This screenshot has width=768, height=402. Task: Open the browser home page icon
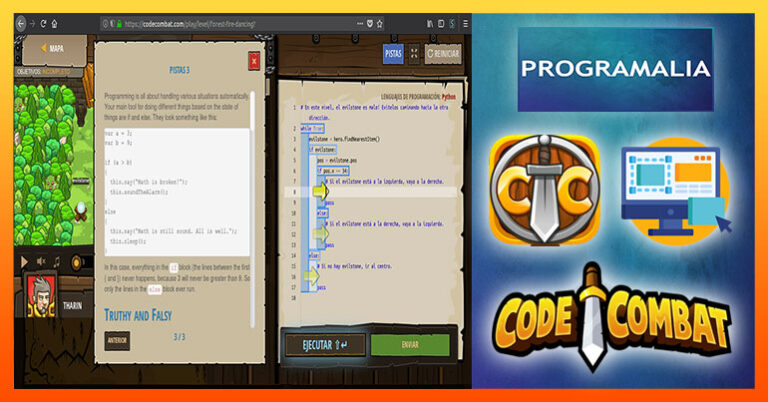click(54, 24)
